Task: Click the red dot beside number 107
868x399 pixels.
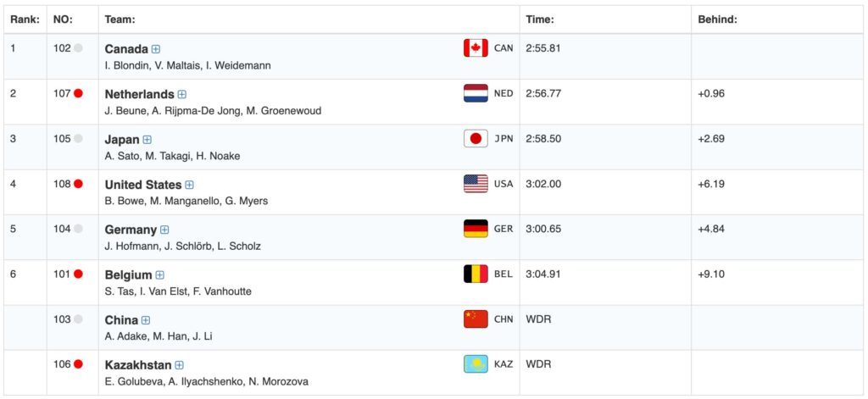Action: pyautogui.click(x=79, y=94)
